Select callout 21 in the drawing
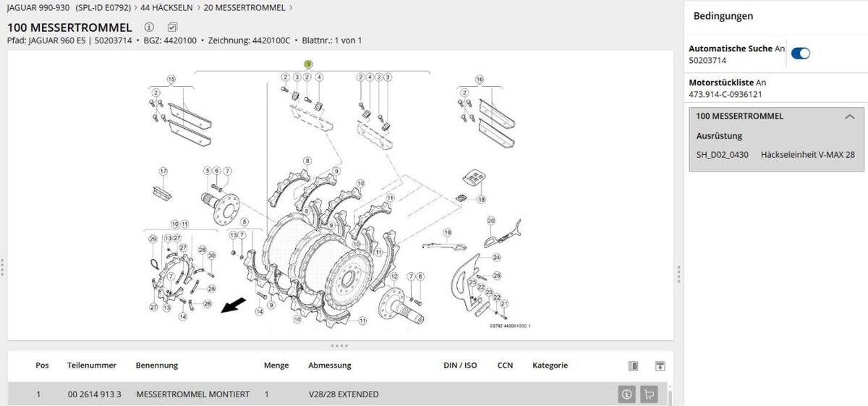 click(504, 304)
